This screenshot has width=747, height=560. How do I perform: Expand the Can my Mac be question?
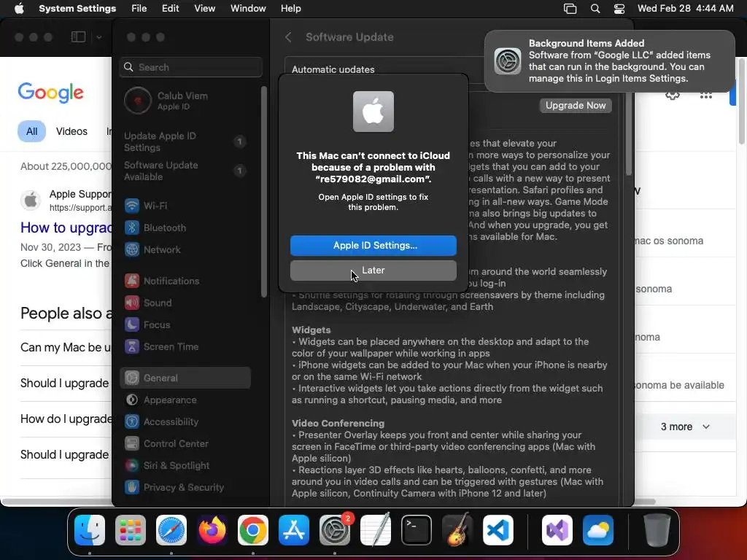[x=66, y=348]
